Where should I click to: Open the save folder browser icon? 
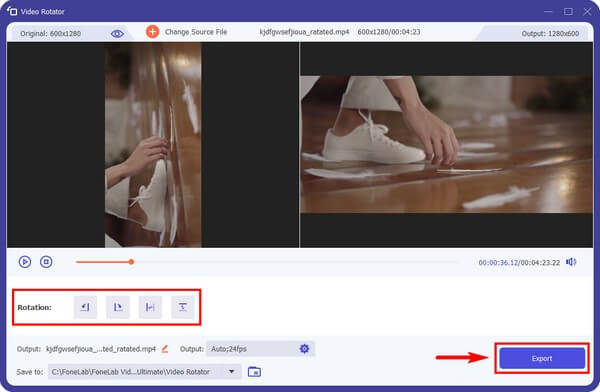pyautogui.click(x=254, y=372)
